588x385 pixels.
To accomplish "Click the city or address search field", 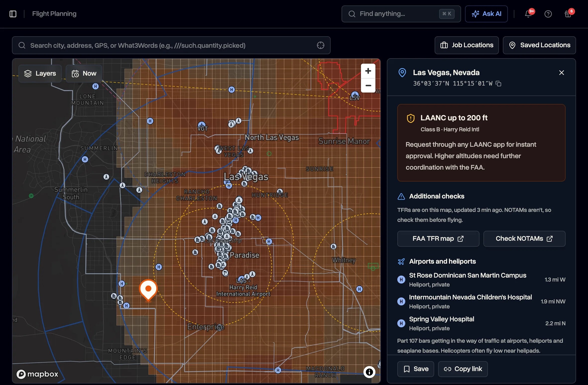I will click(x=171, y=45).
